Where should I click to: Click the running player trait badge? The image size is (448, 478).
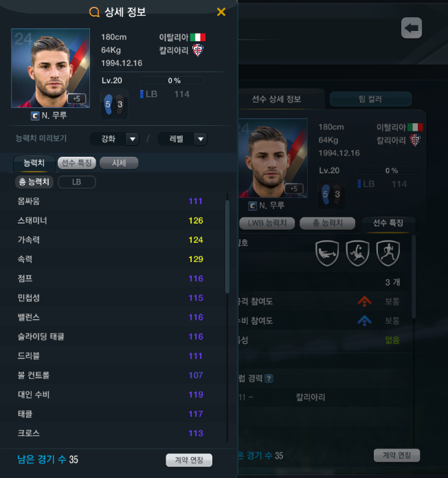(x=388, y=253)
